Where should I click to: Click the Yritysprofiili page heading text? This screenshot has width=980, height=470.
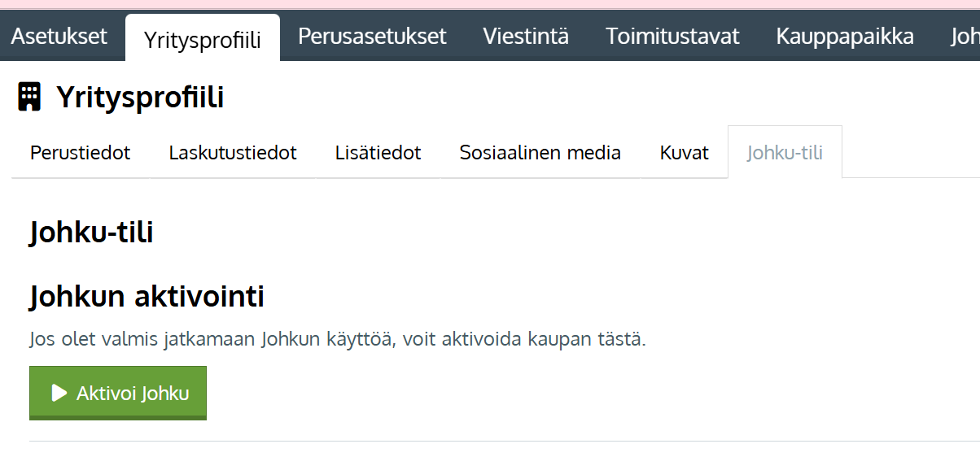point(140,98)
